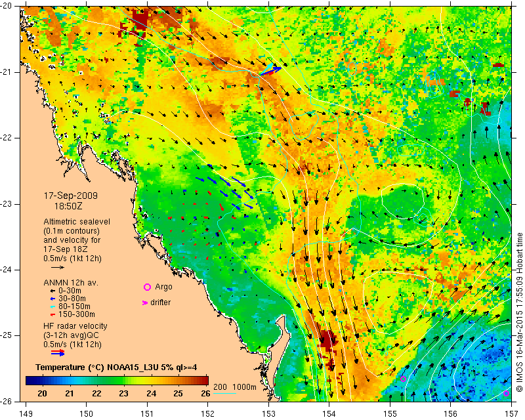Click the '17-Sep 18Z' legend text
525x420 pixels.
tap(66, 249)
